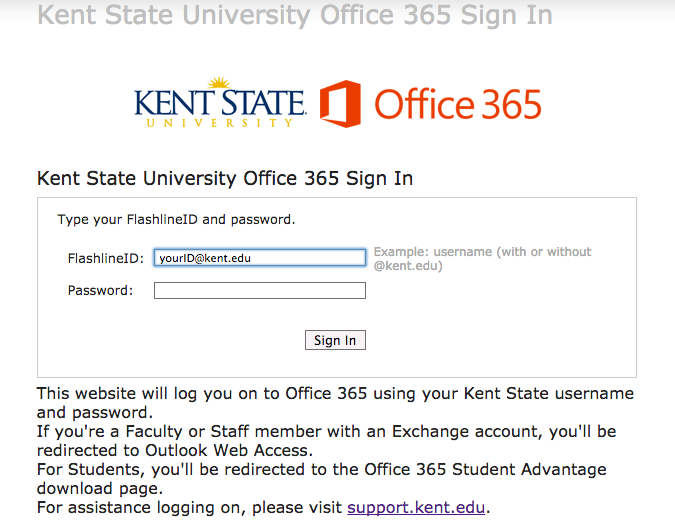Click the gray example username hint text
This screenshot has height=528, width=675.
(482, 259)
